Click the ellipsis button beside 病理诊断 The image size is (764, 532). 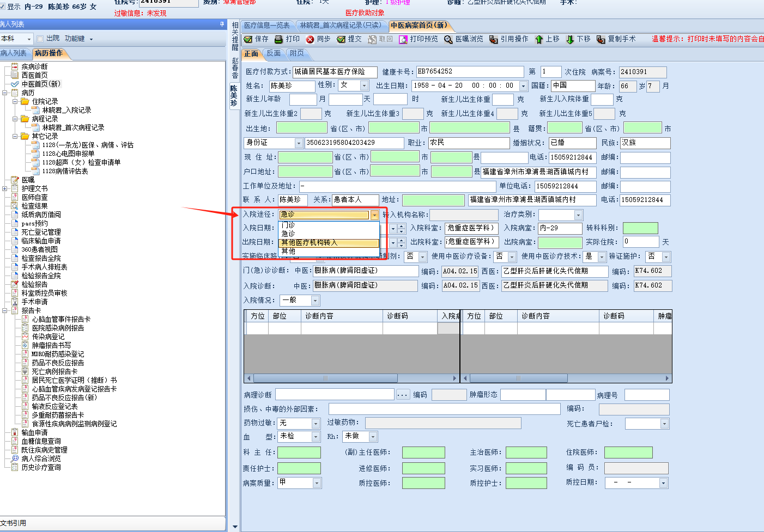point(403,395)
